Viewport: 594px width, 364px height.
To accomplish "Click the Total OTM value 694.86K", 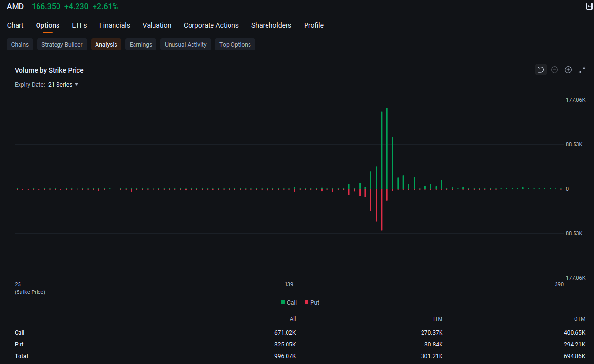I will tap(575, 356).
